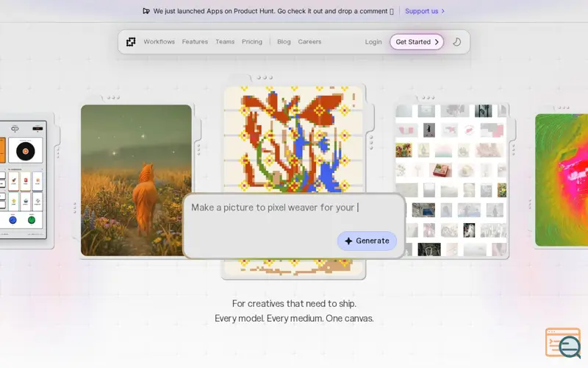Go to the Teams page
588x368 pixels.
(x=225, y=42)
